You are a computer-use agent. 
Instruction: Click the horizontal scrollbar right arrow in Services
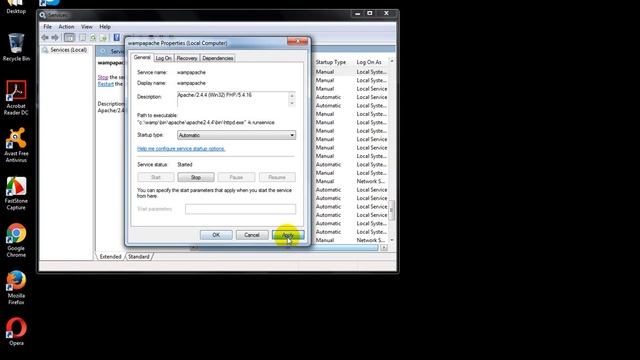click(x=384, y=248)
